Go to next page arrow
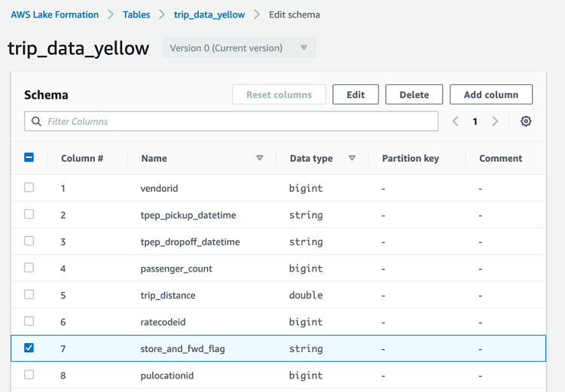The height and width of the screenshot is (392, 565). pyautogui.click(x=495, y=121)
